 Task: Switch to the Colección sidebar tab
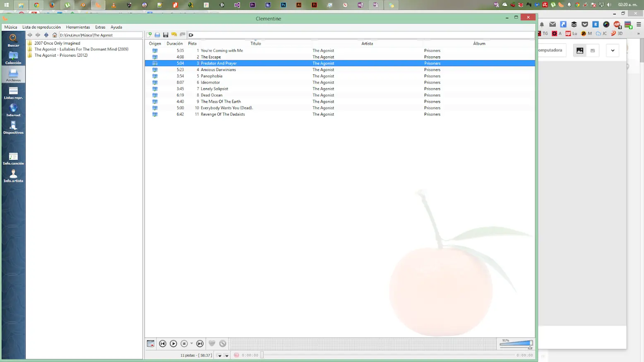coord(13,58)
